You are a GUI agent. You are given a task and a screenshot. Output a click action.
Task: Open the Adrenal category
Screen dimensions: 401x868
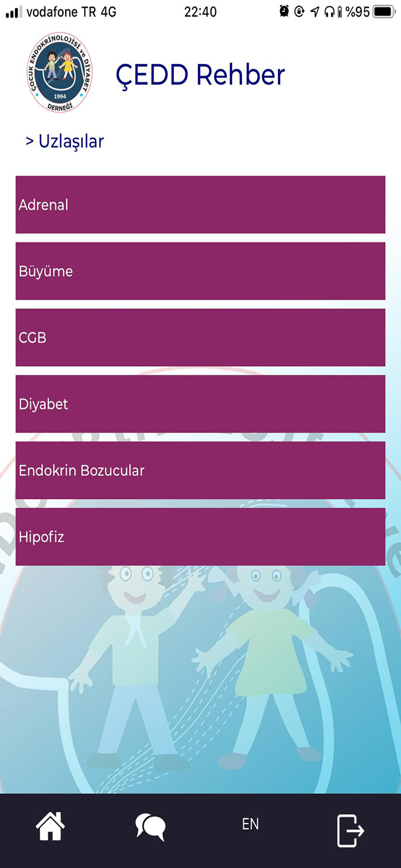coord(200,204)
